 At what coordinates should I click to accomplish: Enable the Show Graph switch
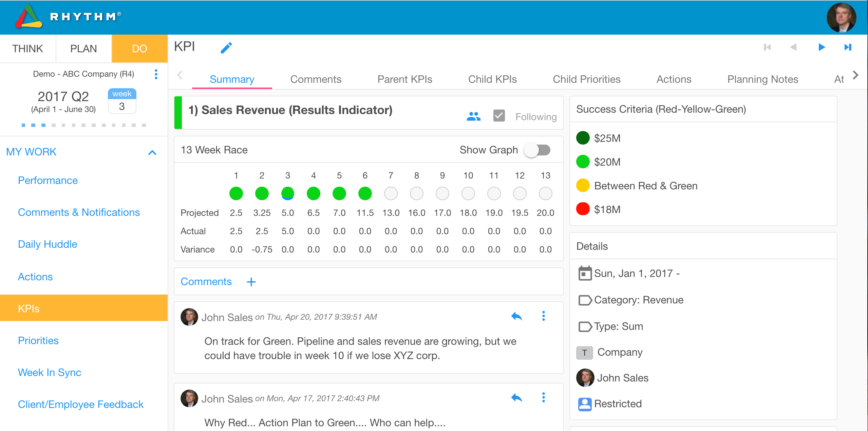click(x=537, y=150)
